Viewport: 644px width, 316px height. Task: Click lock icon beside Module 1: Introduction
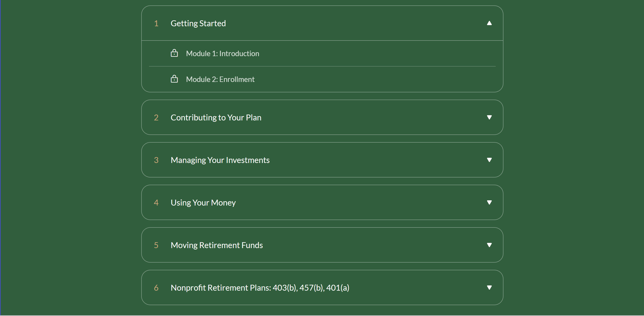(174, 53)
